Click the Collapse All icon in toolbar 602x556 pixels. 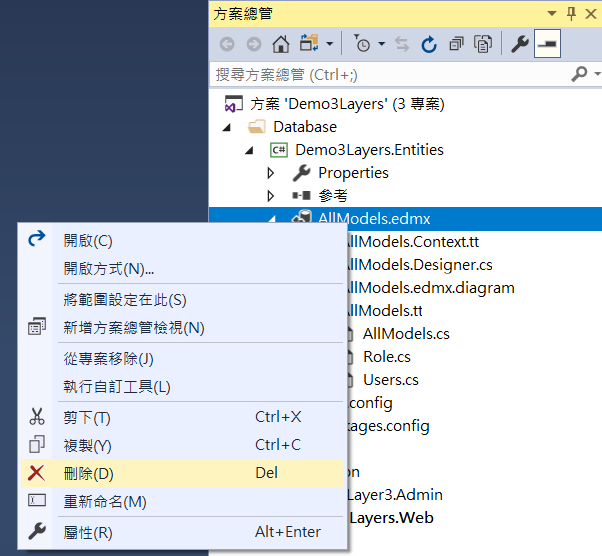456,44
